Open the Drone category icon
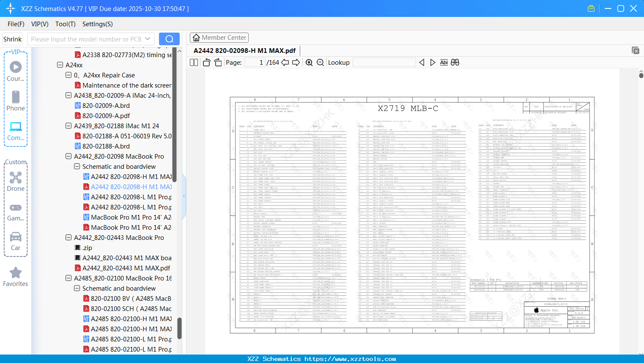This screenshot has width=644, height=363. [x=16, y=181]
